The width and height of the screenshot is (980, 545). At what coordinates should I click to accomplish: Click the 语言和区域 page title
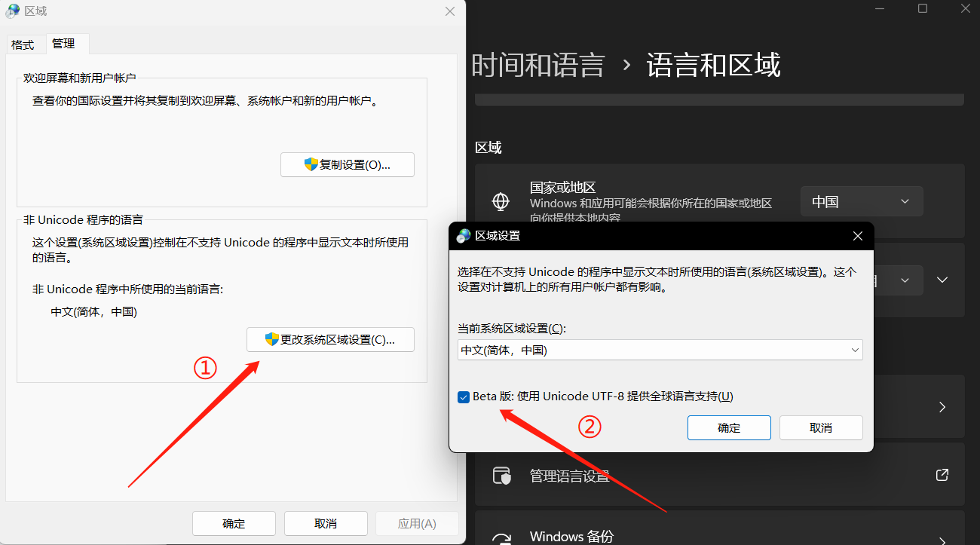(x=713, y=66)
